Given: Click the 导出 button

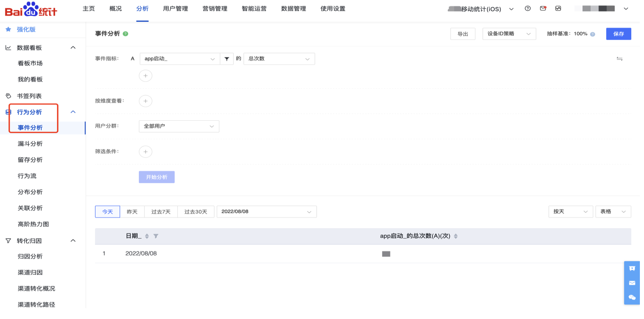Looking at the screenshot, I should click(x=463, y=34).
